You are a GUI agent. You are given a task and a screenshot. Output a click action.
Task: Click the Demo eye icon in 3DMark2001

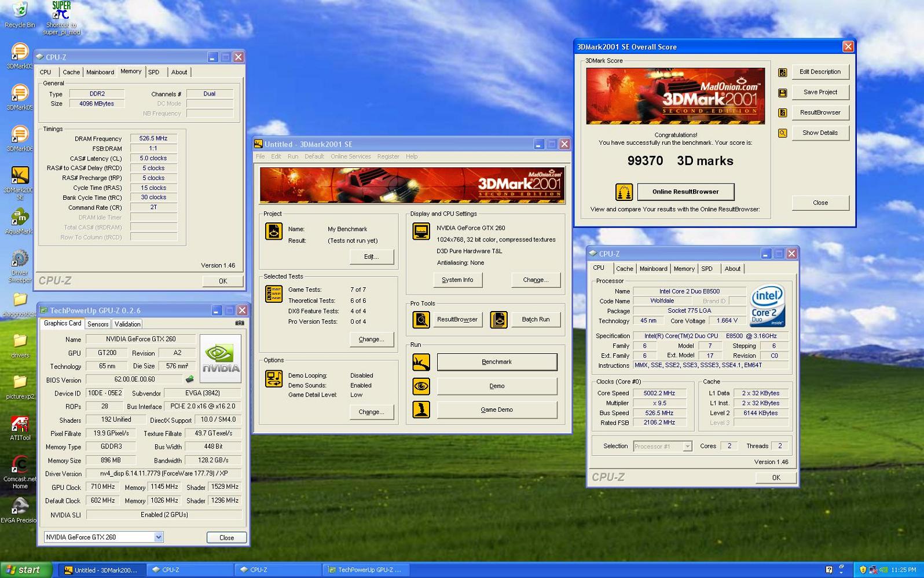coord(421,386)
